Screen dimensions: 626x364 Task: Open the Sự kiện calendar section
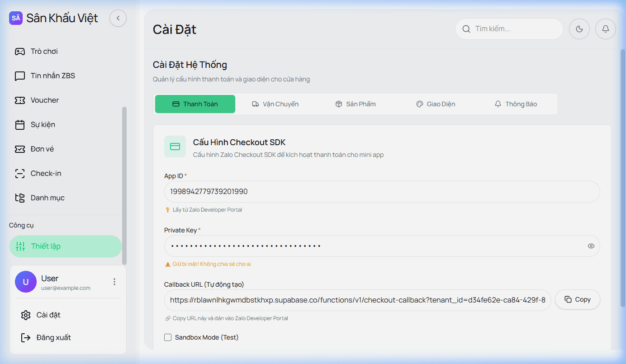[43, 125]
